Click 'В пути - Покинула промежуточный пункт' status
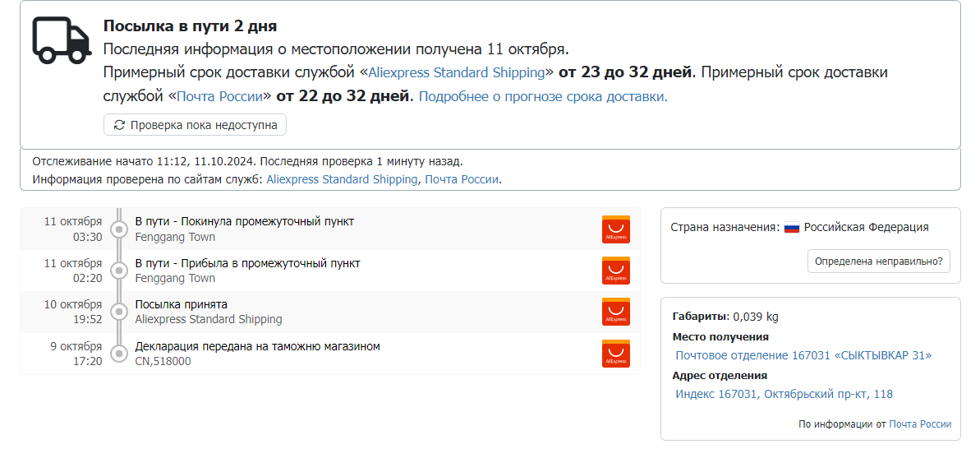The height and width of the screenshot is (449, 980). point(244,222)
